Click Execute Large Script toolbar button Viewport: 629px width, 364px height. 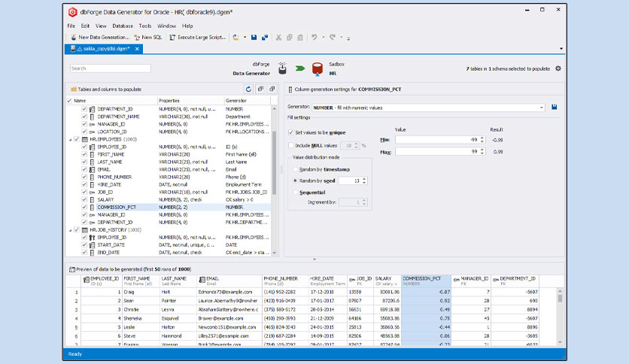[x=197, y=38]
